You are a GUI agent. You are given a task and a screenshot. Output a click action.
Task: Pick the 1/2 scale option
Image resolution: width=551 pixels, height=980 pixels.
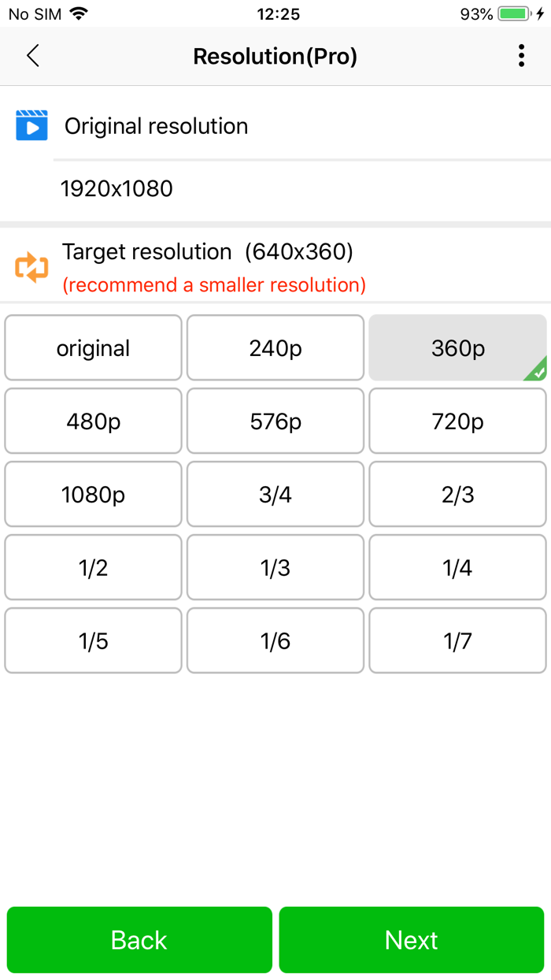click(x=93, y=567)
